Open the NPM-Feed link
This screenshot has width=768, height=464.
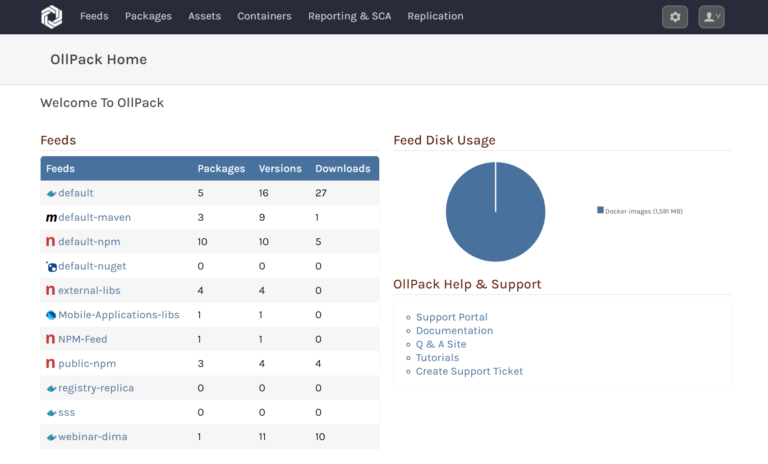click(x=83, y=339)
